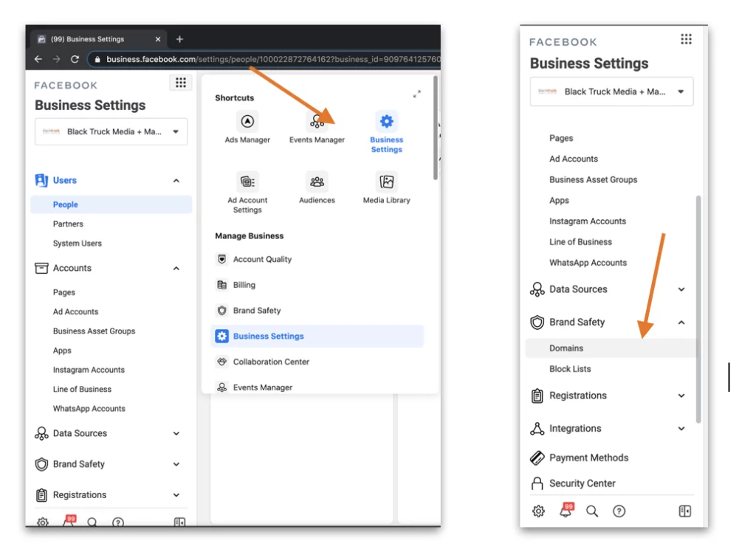Collapse Accounts section in left sidebar

coord(176,269)
